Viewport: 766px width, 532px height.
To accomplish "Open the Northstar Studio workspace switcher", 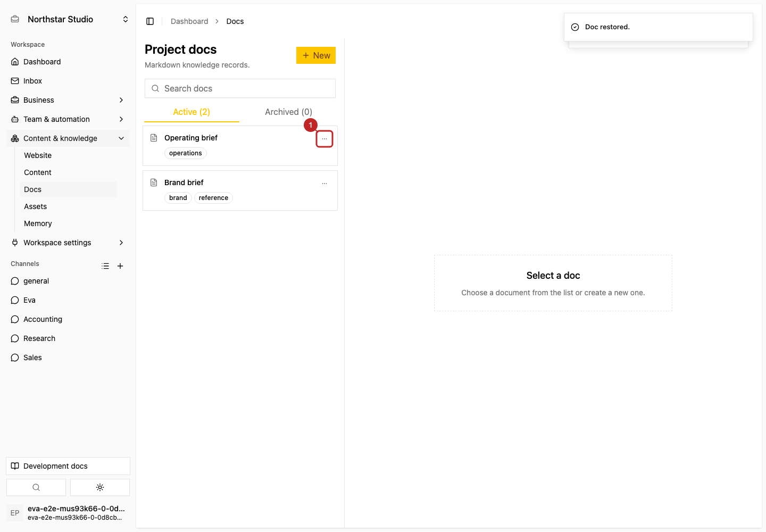I will tap(70, 19).
